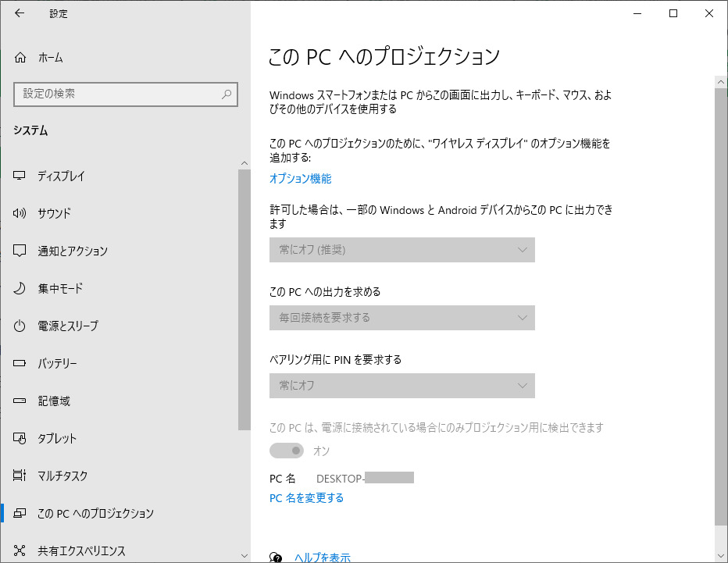Click the sidebar scrollbar down arrow
728x563 pixels.
point(244,556)
